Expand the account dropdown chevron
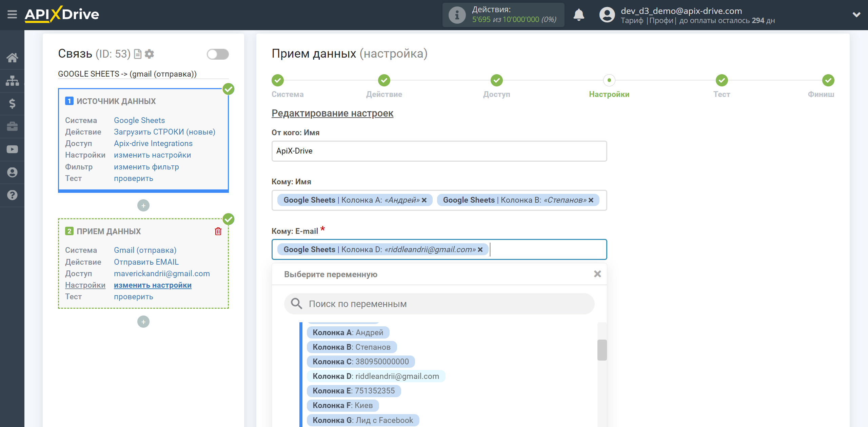Image resolution: width=868 pixels, height=427 pixels. 856,15
